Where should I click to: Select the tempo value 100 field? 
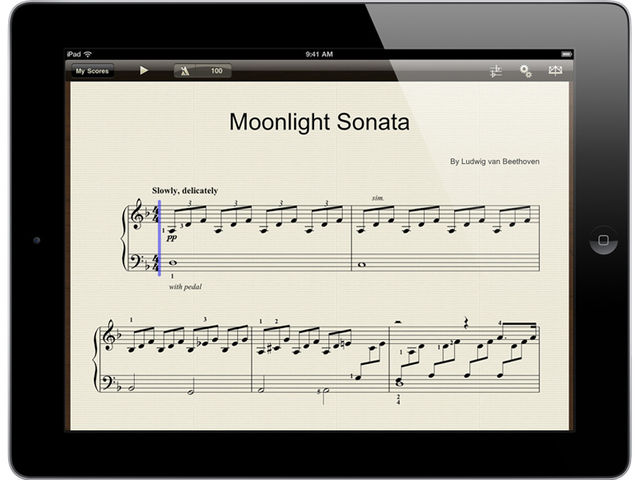coord(216,71)
